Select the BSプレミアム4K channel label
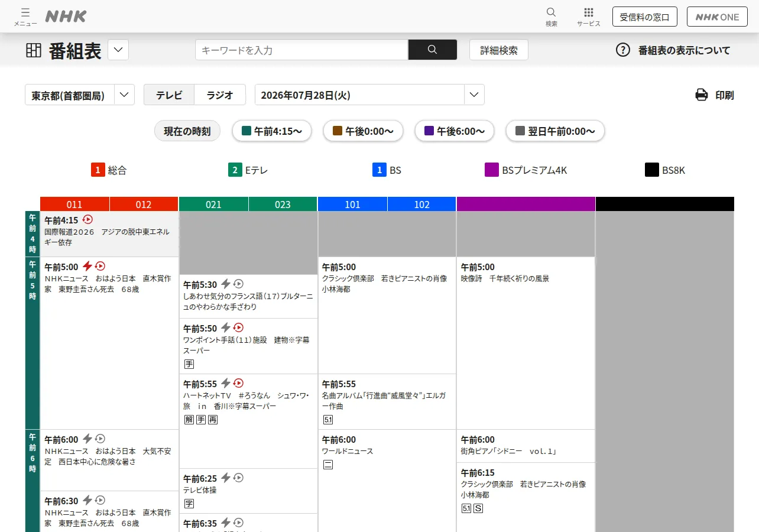The width and height of the screenshot is (759, 532). (526, 170)
